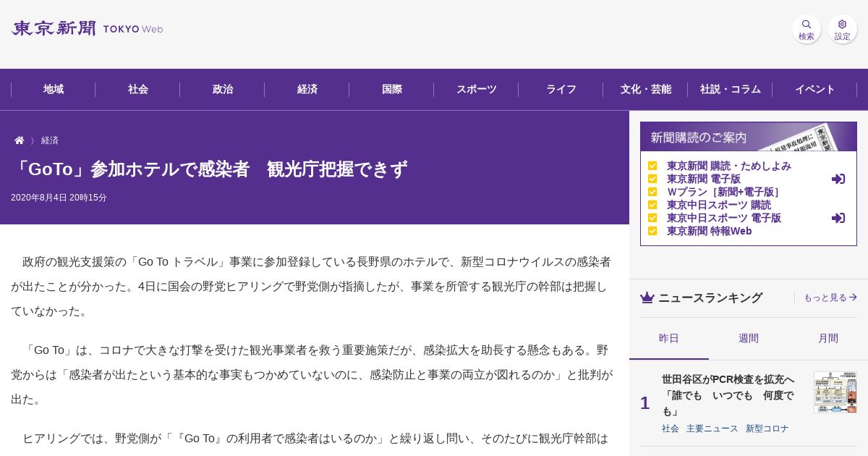Click the ニュースランキング heading
Image resolution: width=868 pixels, height=456 pixels.
[x=710, y=297]
